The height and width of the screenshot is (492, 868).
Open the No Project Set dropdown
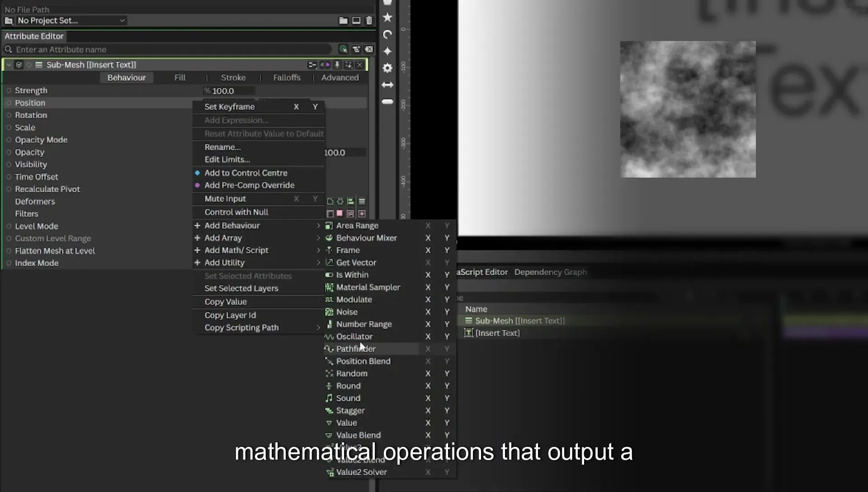[71, 20]
